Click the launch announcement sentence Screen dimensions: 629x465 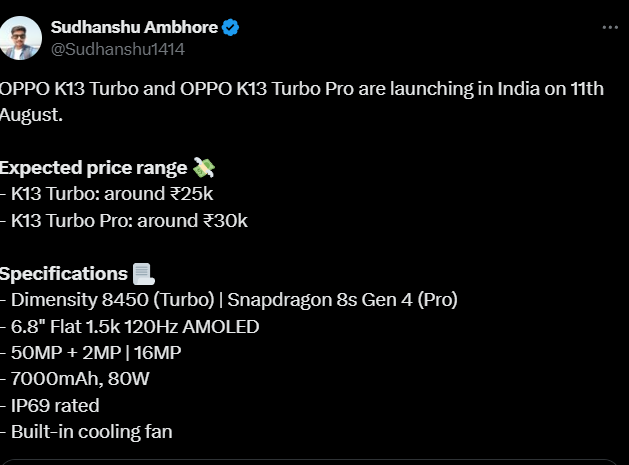pos(300,89)
